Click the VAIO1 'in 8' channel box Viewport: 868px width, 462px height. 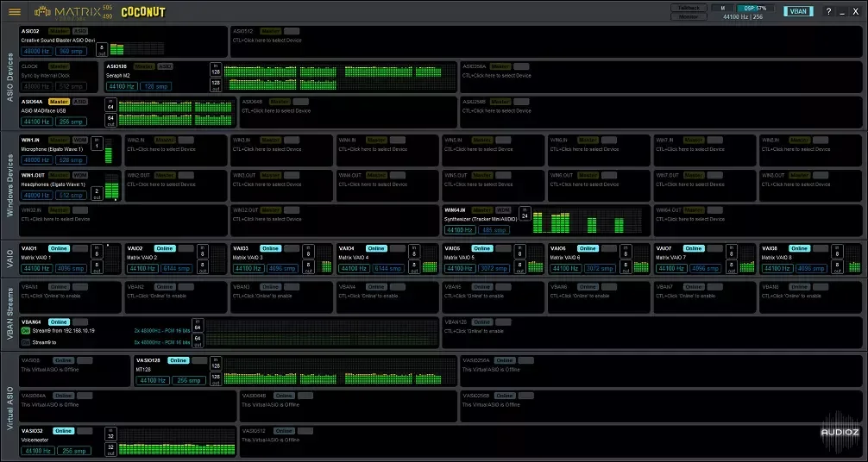[97, 251]
